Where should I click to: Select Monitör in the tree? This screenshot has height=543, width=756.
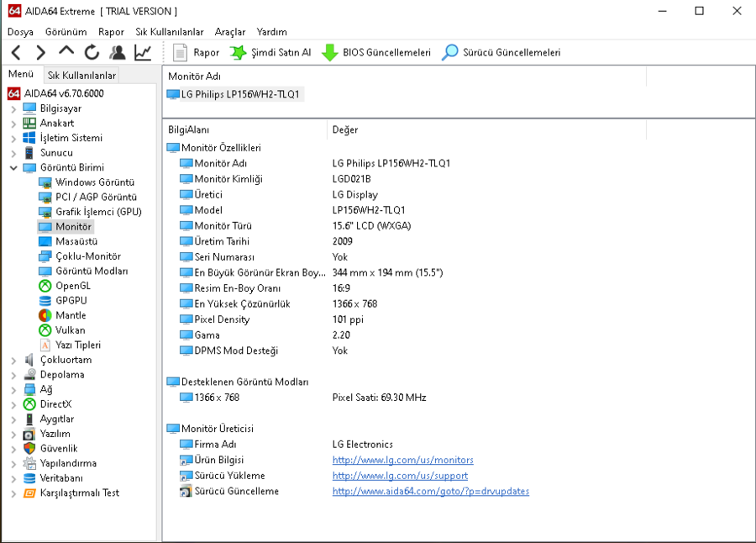pos(73,226)
